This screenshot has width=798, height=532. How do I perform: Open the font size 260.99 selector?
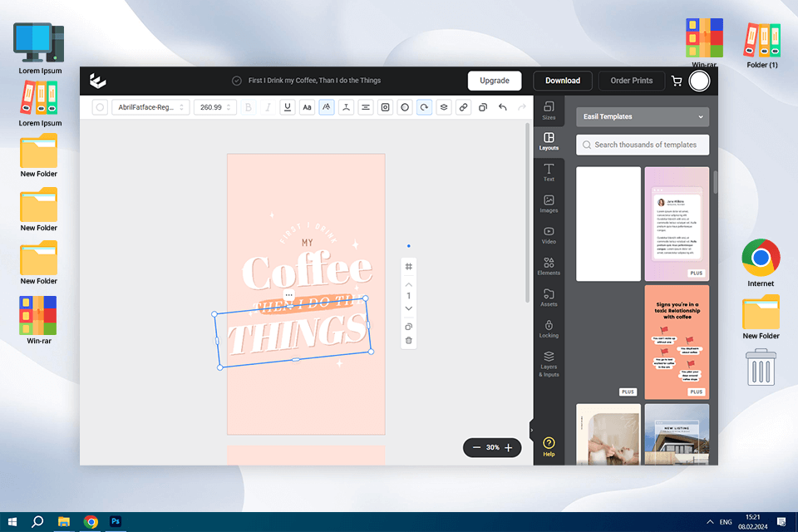click(215, 107)
